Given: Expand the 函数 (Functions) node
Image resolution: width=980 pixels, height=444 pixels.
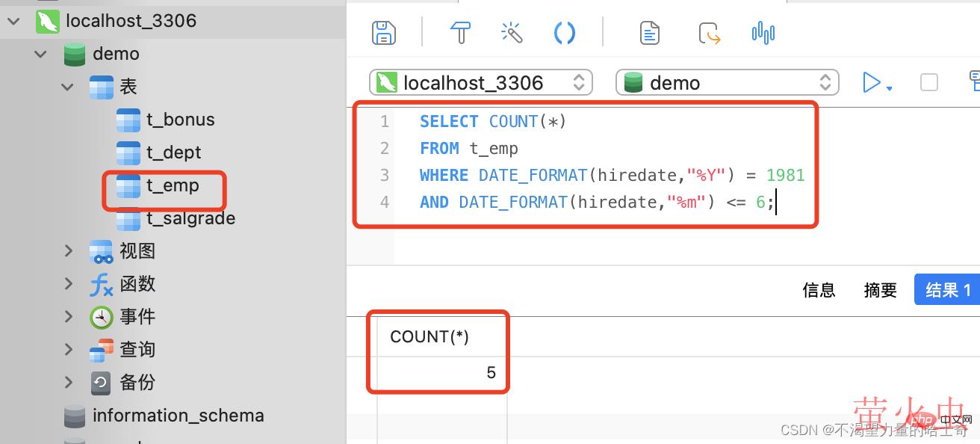Looking at the screenshot, I should coord(68,284).
